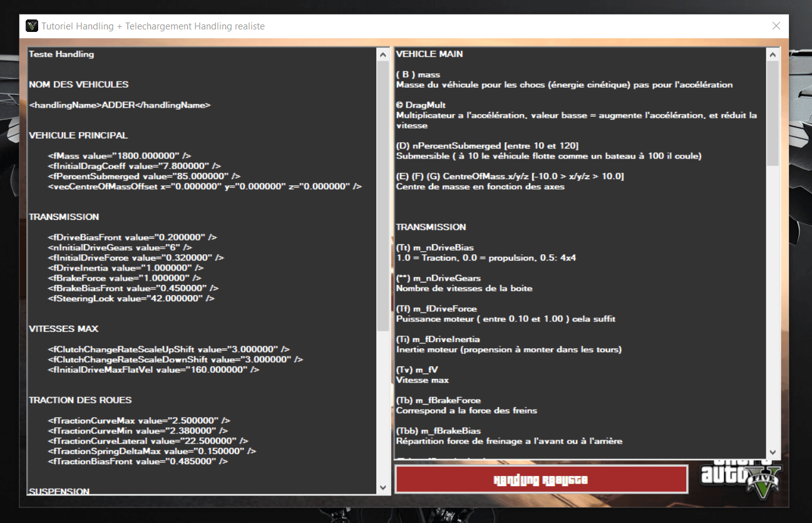Screen dimensions: 812x523
Task: Click the fInitialDriveMaxFlatVel value line
Action: [153, 370]
